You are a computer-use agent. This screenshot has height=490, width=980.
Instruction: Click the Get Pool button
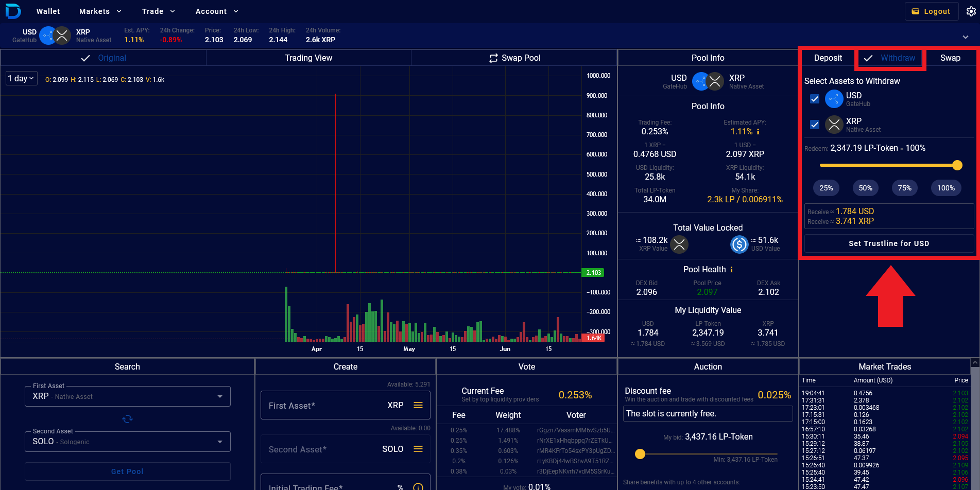coord(127,471)
